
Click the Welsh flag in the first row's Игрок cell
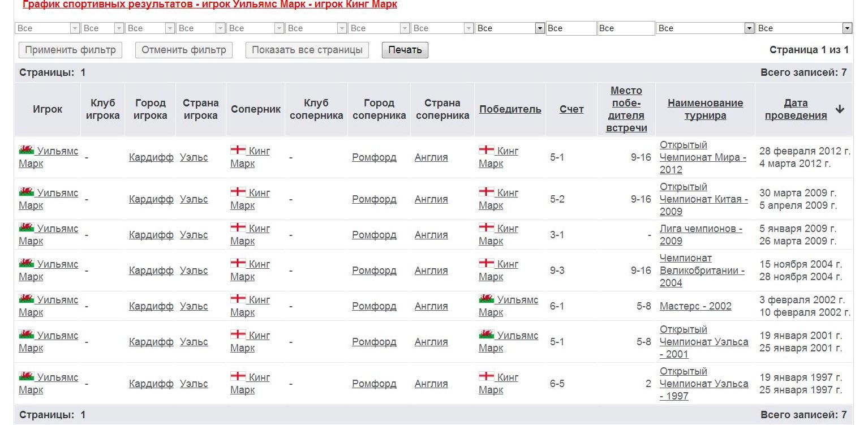coord(27,150)
